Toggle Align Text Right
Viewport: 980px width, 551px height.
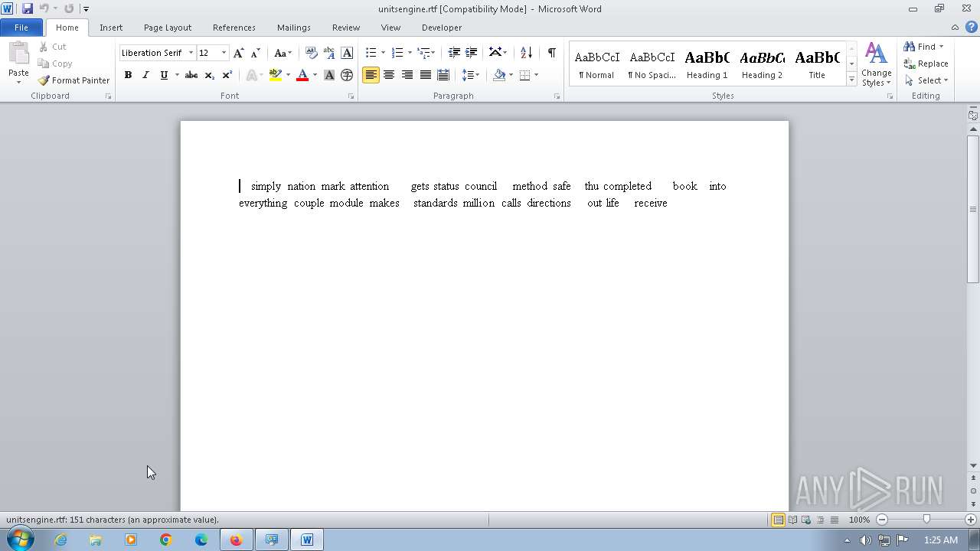pos(407,75)
